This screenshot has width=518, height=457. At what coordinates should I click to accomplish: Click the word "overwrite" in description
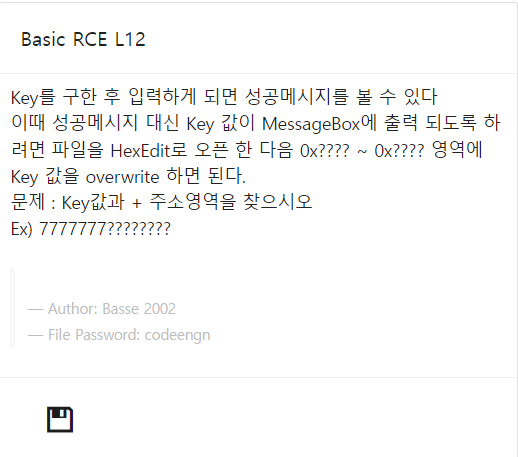click(x=122, y=177)
